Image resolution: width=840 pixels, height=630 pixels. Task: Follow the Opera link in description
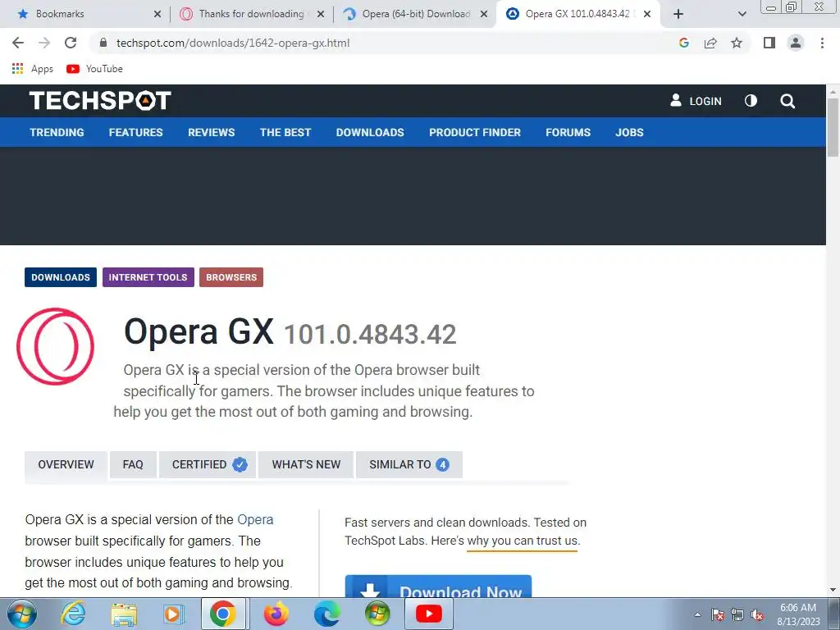click(255, 519)
